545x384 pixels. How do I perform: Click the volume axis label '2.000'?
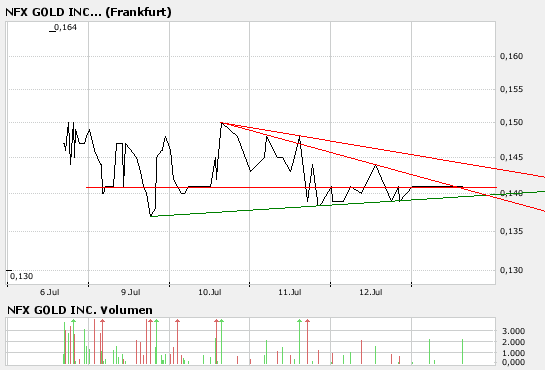[513, 342]
